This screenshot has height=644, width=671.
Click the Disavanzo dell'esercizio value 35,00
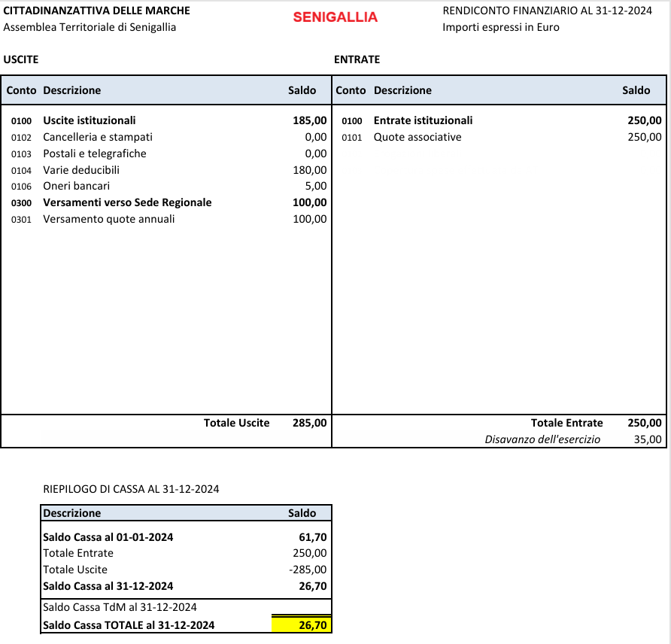[648, 439]
